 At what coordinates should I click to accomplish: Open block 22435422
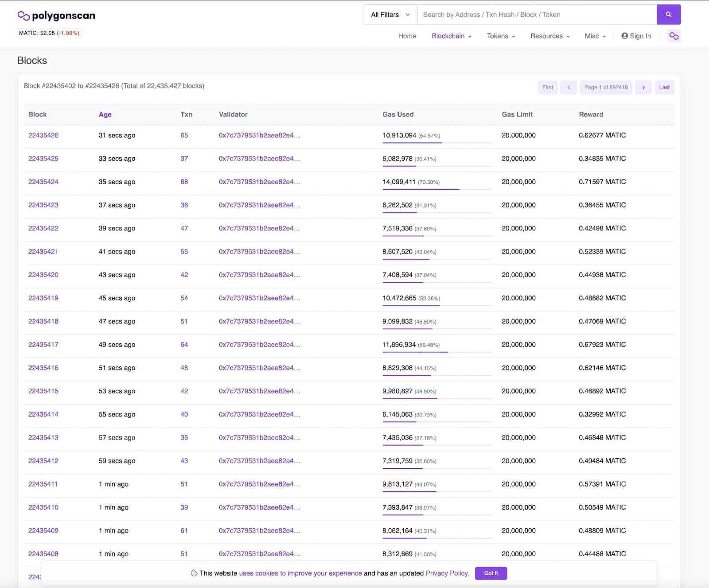43,228
